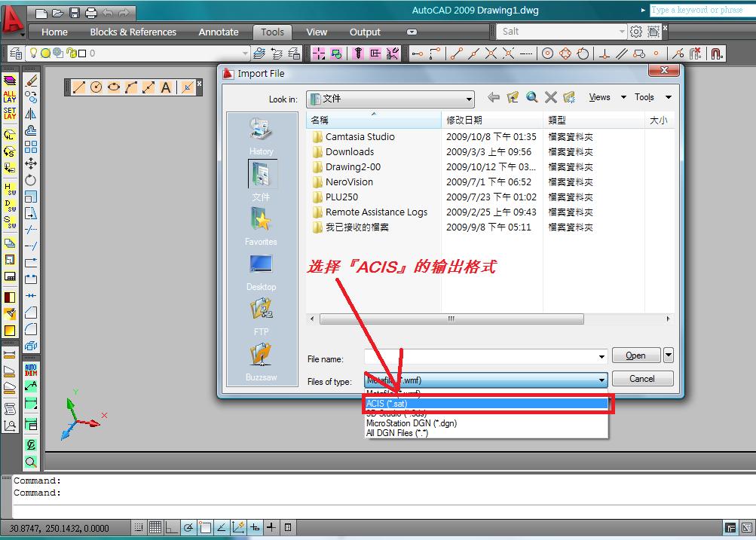Select the Circle tool in floating draw toolbar

96,87
